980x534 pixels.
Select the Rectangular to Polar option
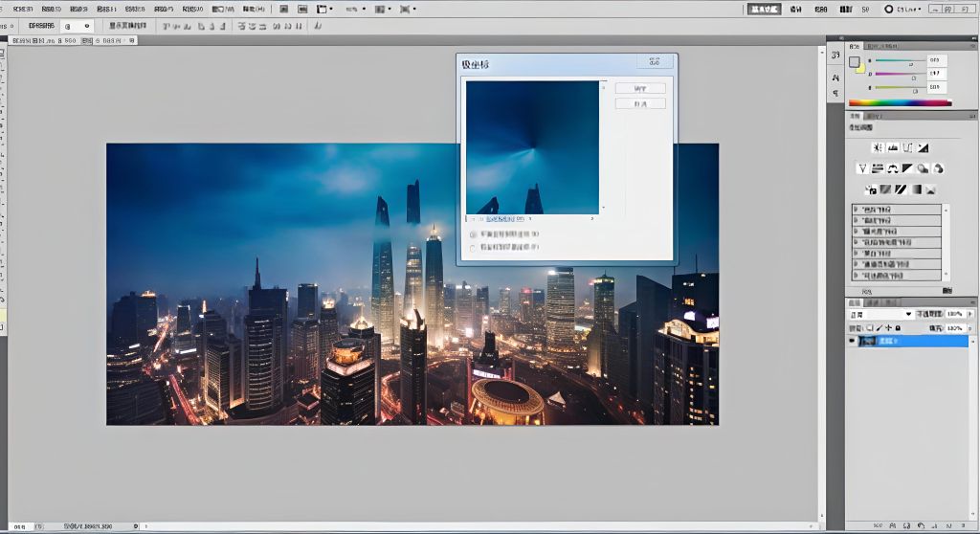tap(473, 234)
